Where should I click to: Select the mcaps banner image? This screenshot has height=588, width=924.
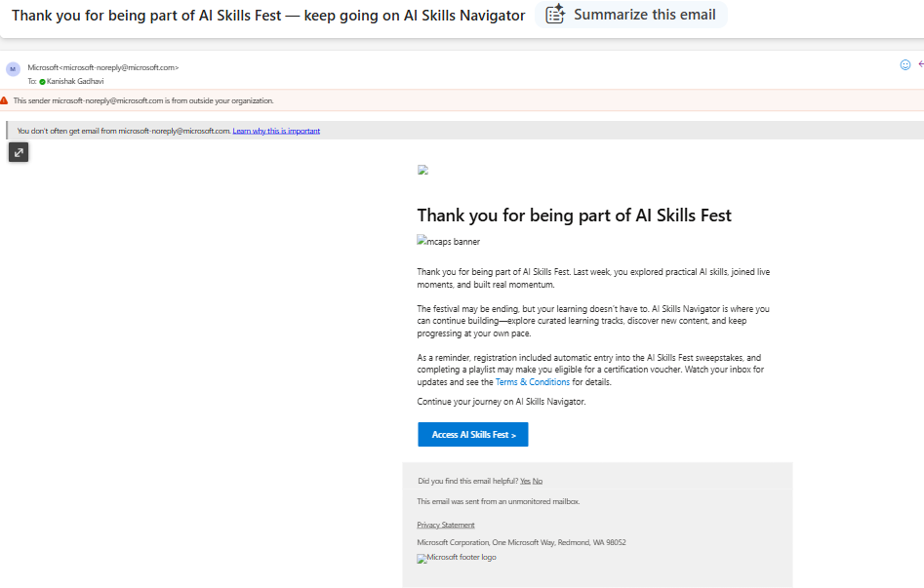point(449,241)
